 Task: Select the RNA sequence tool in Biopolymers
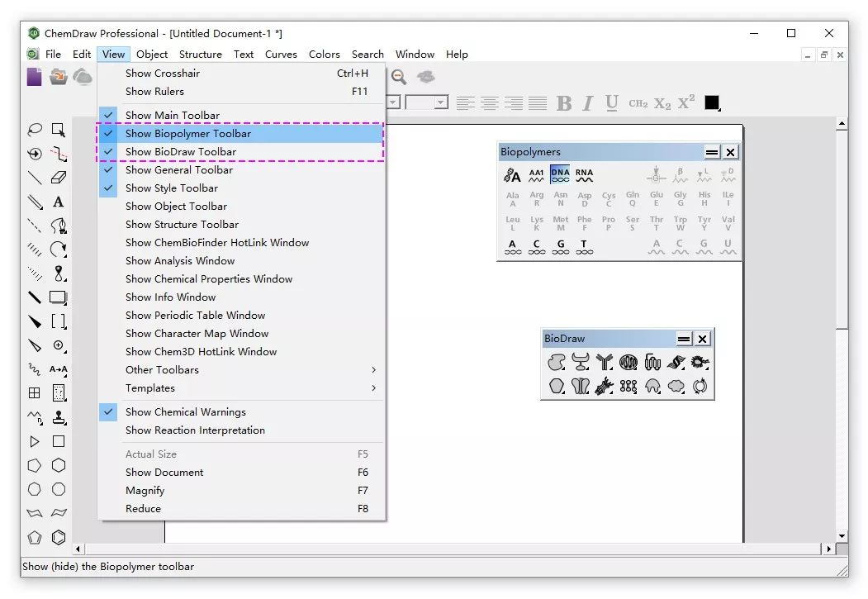point(584,175)
